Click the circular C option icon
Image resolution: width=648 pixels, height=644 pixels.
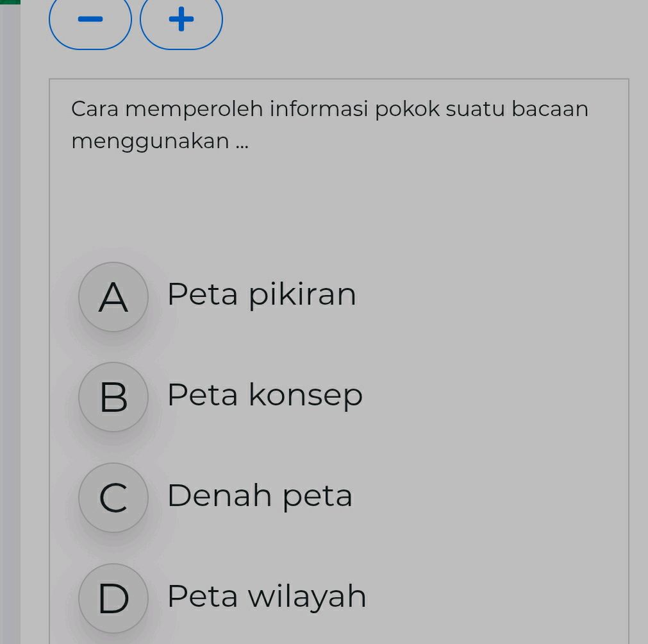[x=113, y=497]
